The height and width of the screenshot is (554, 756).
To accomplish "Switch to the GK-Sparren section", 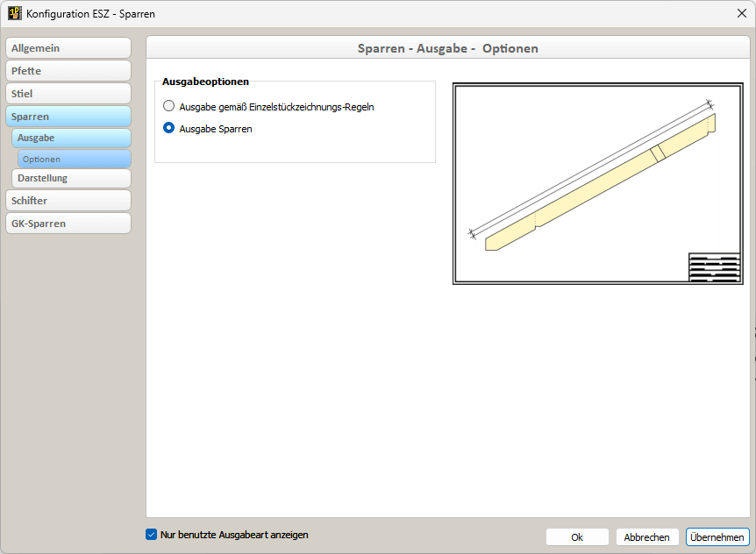I will pyautogui.click(x=68, y=224).
